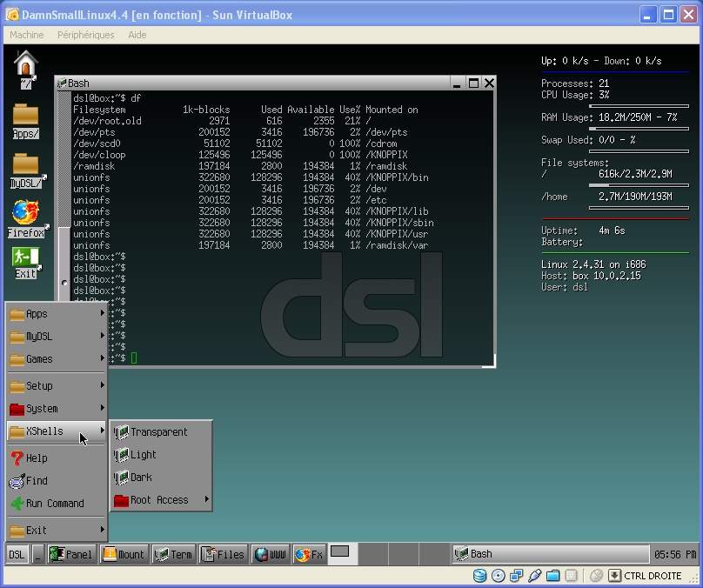Maximize the Bash terminal window
This screenshot has height=588, width=703.
473,84
